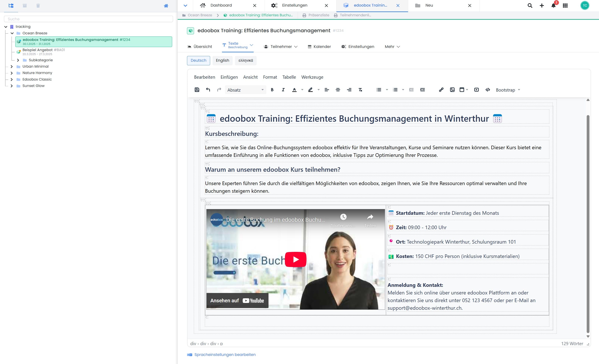Insert a link using the chain icon

441,90
